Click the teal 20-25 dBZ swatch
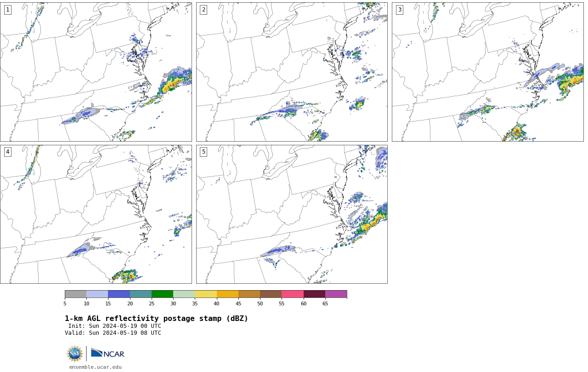This screenshot has height=372, width=588. pyautogui.click(x=141, y=294)
